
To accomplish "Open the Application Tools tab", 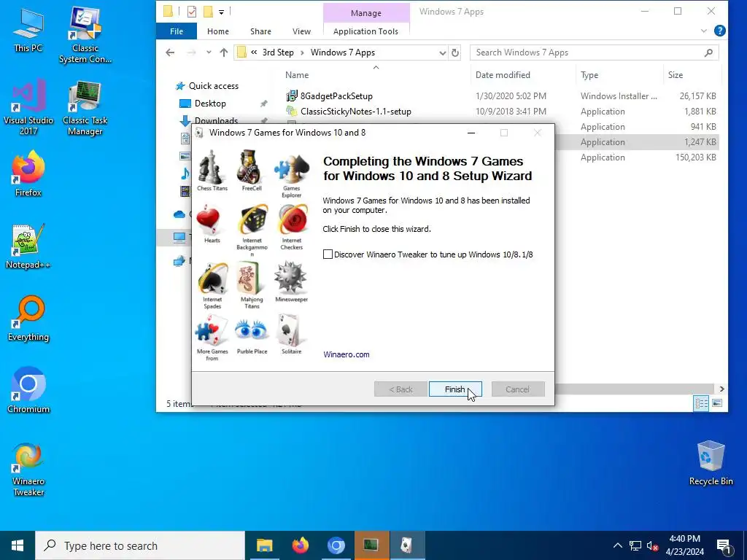I will coord(366,31).
